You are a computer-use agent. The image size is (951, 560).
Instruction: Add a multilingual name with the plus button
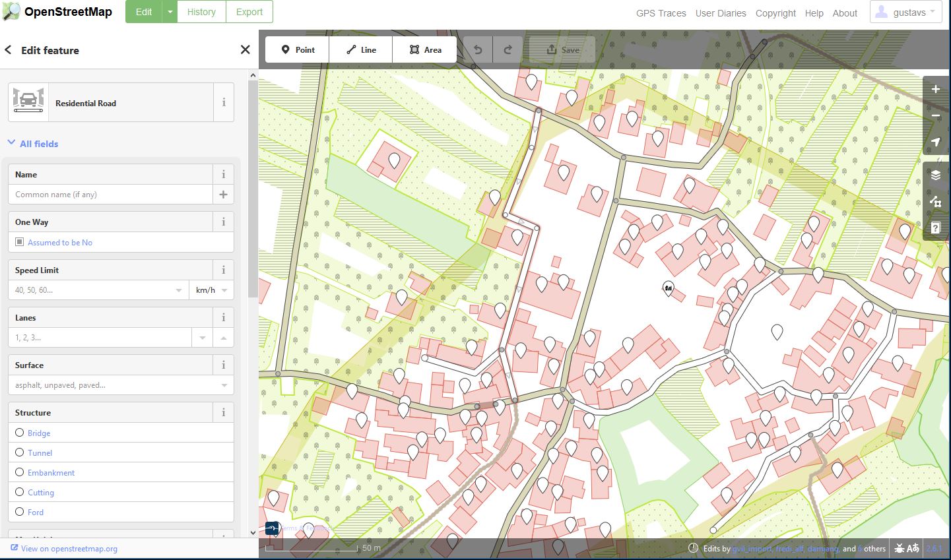click(x=223, y=194)
